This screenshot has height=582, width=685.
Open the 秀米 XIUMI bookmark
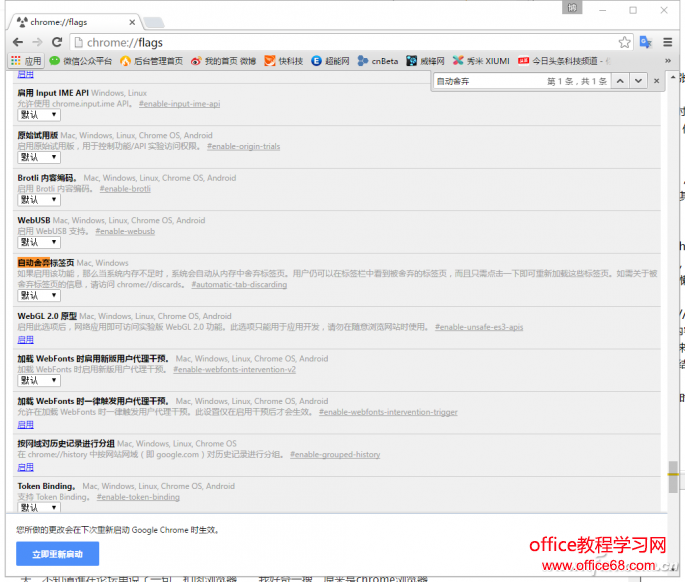point(481,61)
